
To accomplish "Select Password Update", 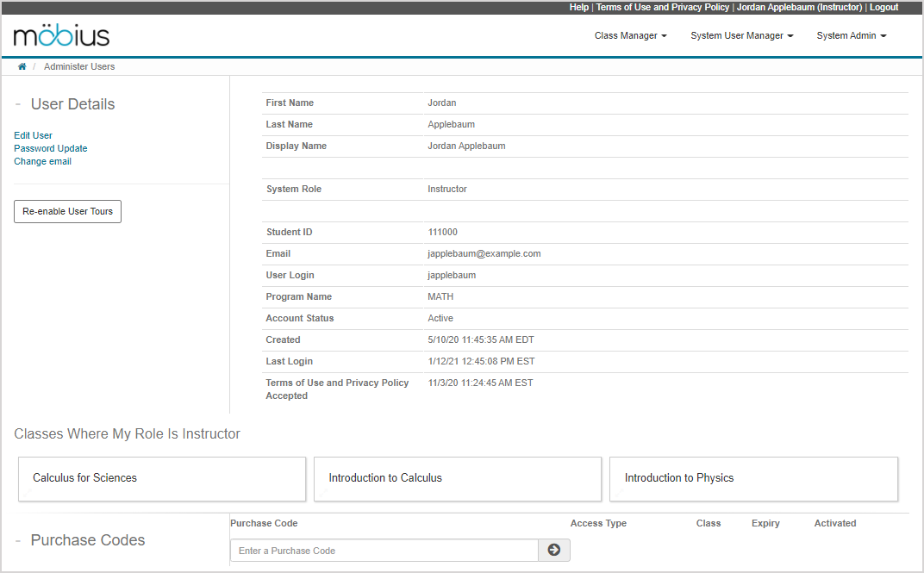I will pos(50,148).
